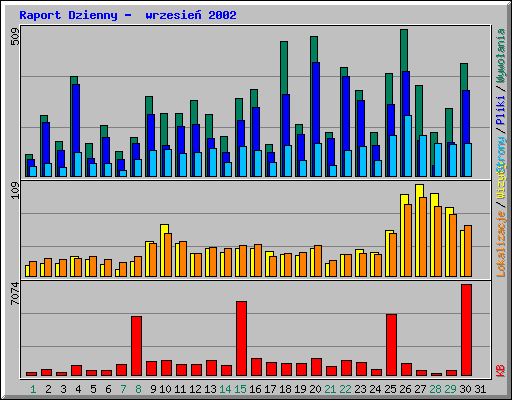Click the tall red KB bar for day 30
This screenshot has width=512, height=400.
(466, 330)
